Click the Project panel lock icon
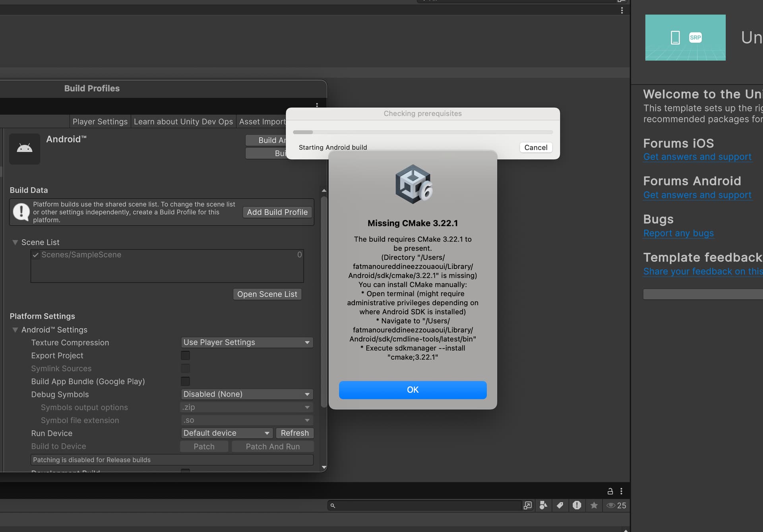The height and width of the screenshot is (532, 763). click(x=610, y=491)
